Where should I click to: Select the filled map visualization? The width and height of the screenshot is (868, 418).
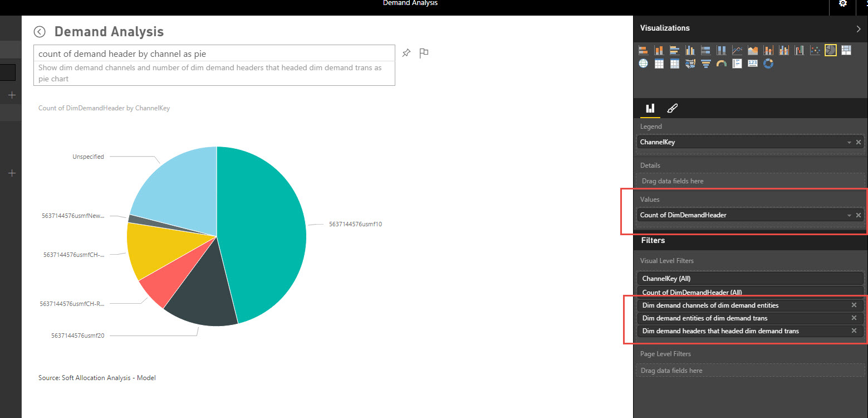pos(690,64)
